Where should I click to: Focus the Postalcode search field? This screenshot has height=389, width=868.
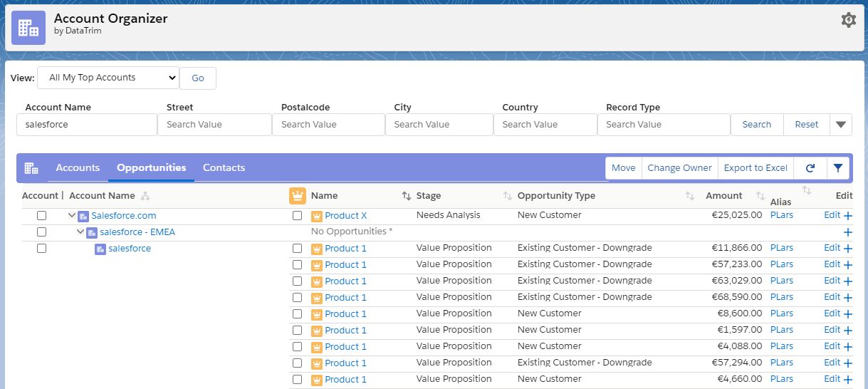point(328,124)
